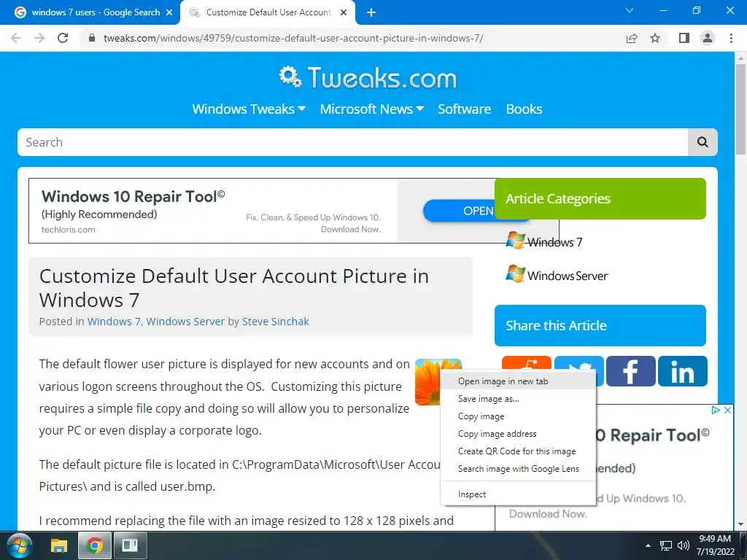Click the Share this Article heading
This screenshot has width=747, height=560.
(556, 326)
